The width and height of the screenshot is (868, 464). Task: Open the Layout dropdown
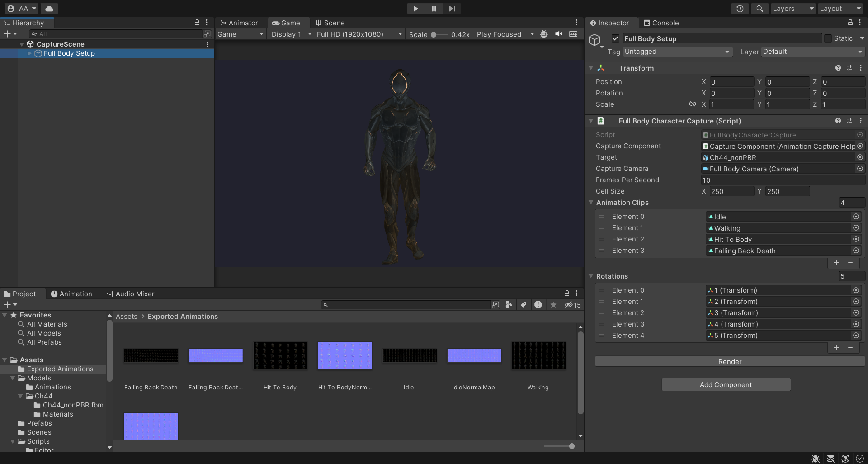click(840, 9)
